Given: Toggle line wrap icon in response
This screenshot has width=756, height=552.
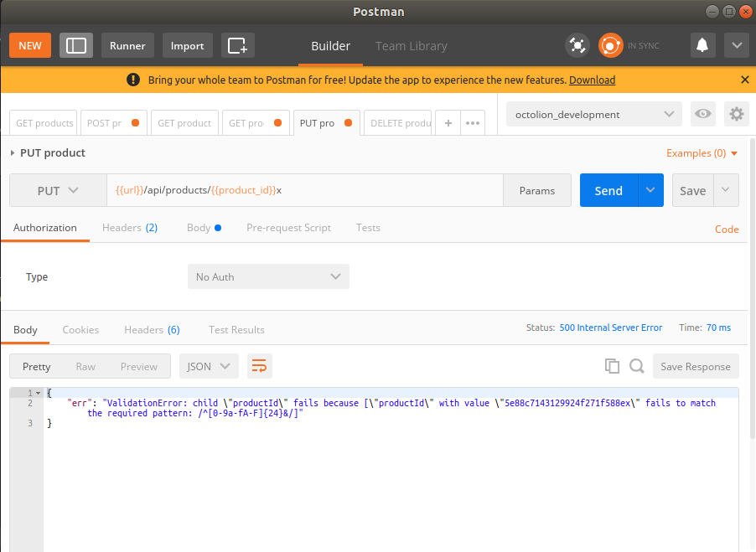Looking at the screenshot, I should 259,367.
